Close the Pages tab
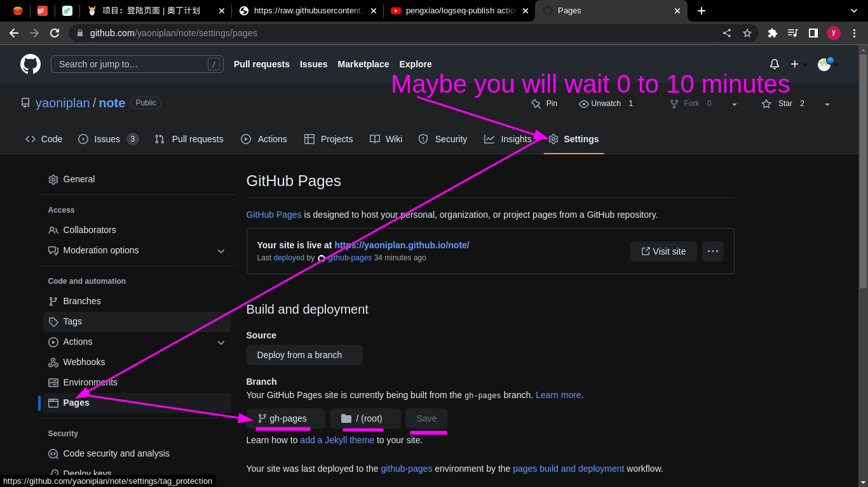Screen dimensions: 868x487 click(677, 11)
